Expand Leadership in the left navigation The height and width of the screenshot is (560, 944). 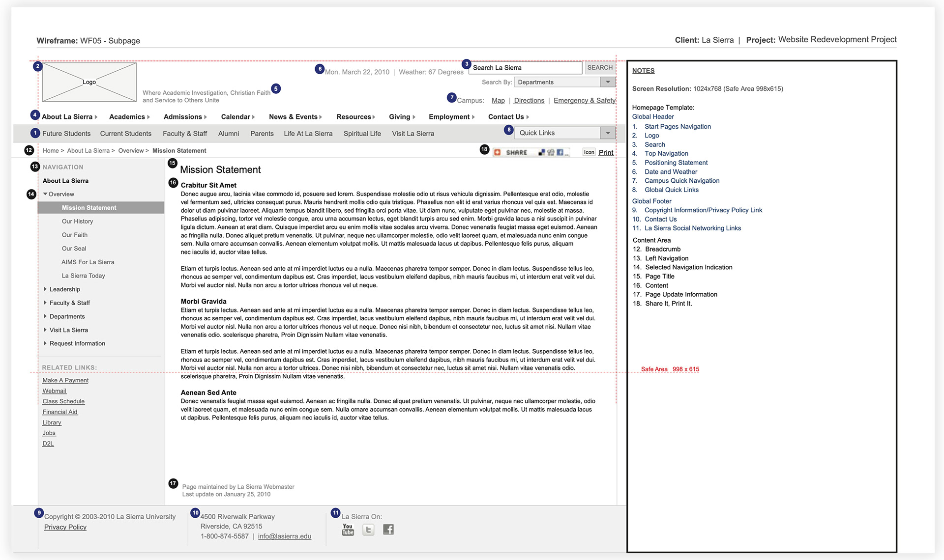pos(45,289)
